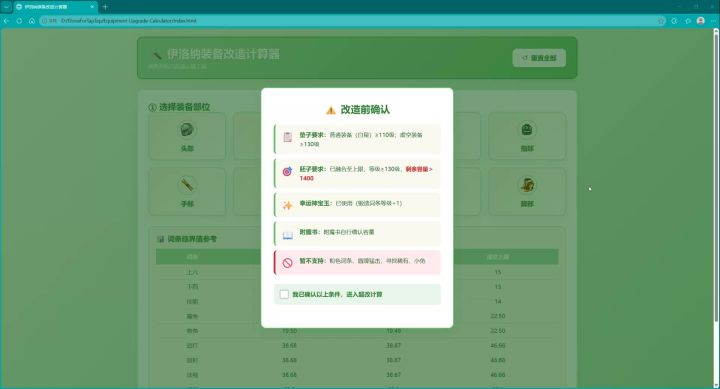720x389 pixels.
Task: Click the 改造前确认 dialog heading
Action: [365, 110]
